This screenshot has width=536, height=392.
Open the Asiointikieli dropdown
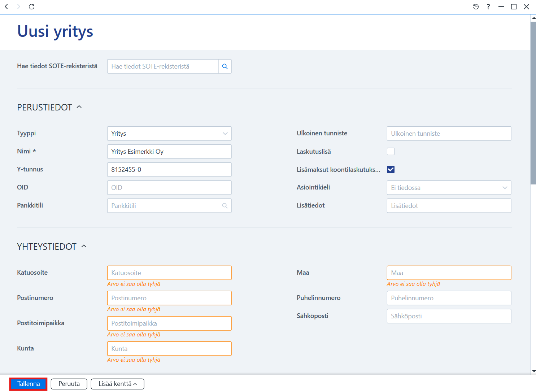(x=449, y=188)
